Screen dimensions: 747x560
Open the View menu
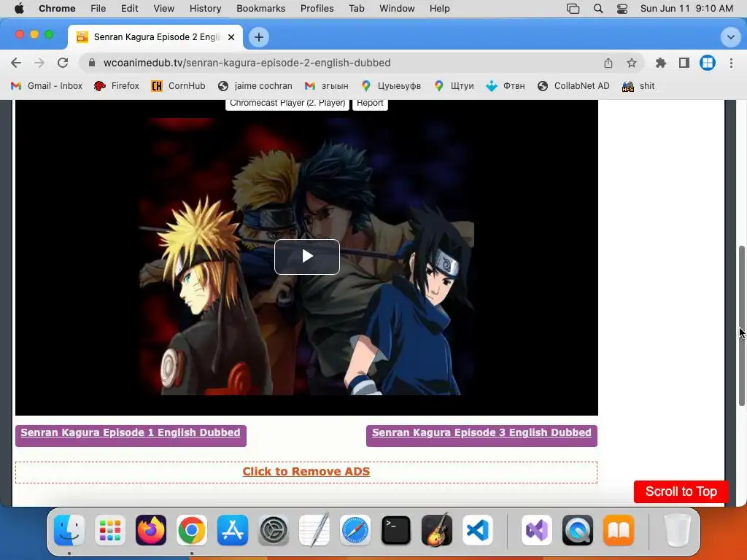164,9
